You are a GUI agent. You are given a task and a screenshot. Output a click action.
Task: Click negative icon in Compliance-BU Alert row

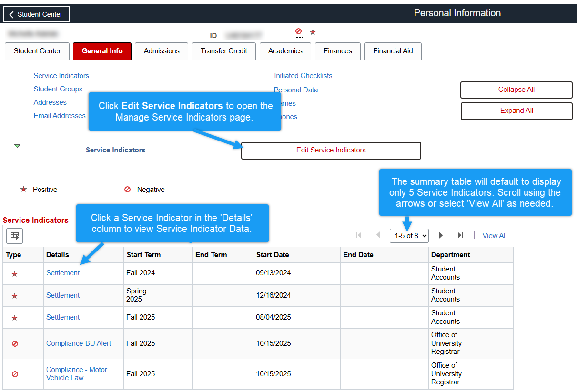14,343
